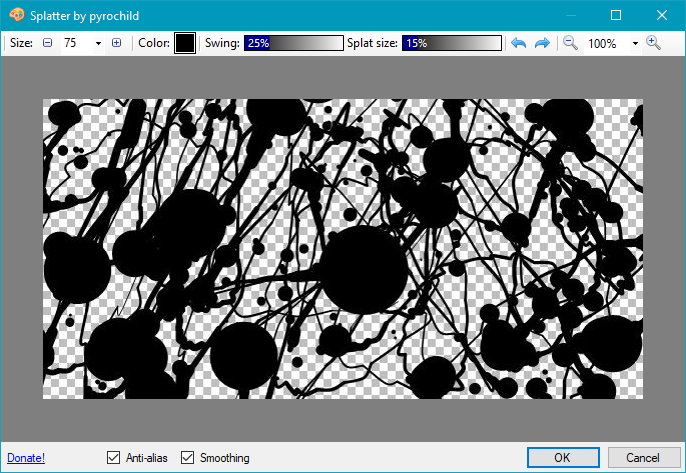Click the Size value field showing 75
Viewport: 686px width, 473px height.
click(77, 43)
